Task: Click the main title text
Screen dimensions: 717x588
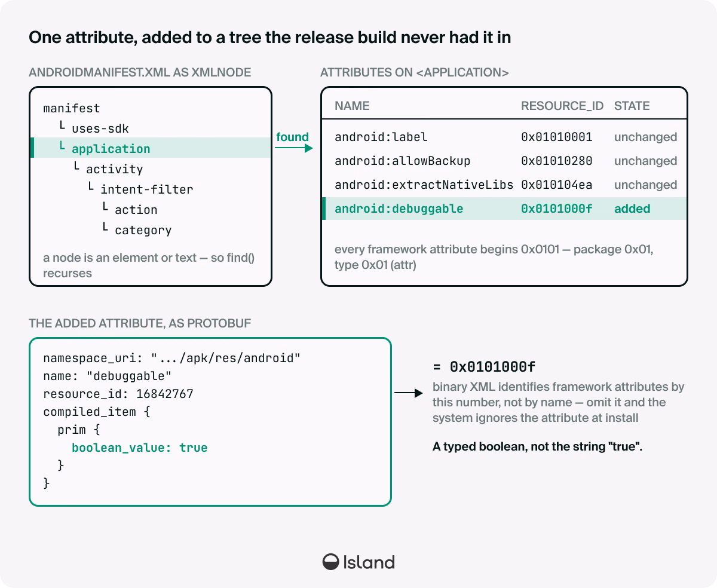Action: 269,38
